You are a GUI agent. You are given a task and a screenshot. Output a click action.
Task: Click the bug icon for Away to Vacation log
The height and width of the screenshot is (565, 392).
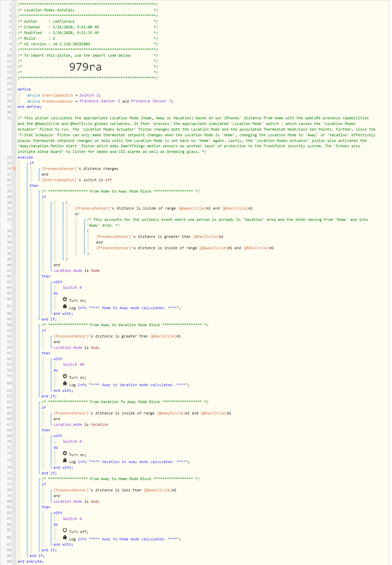pyautogui.click(x=65, y=383)
